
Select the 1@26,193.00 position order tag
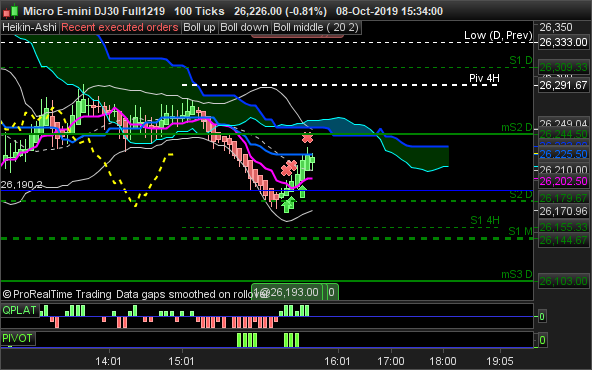click(287, 292)
